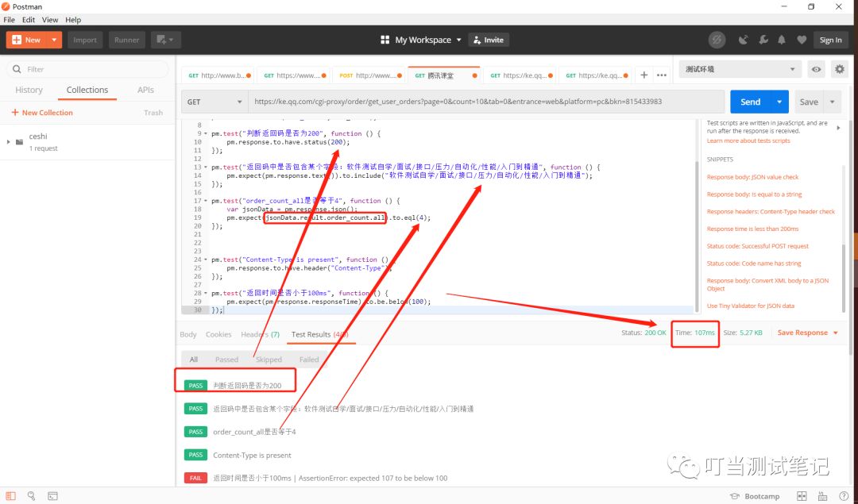Open the Test Results tab

point(319,334)
